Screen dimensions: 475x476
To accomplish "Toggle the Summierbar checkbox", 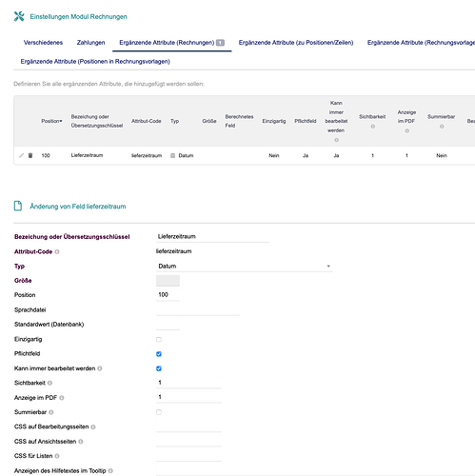I will click(x=159, y=412).
